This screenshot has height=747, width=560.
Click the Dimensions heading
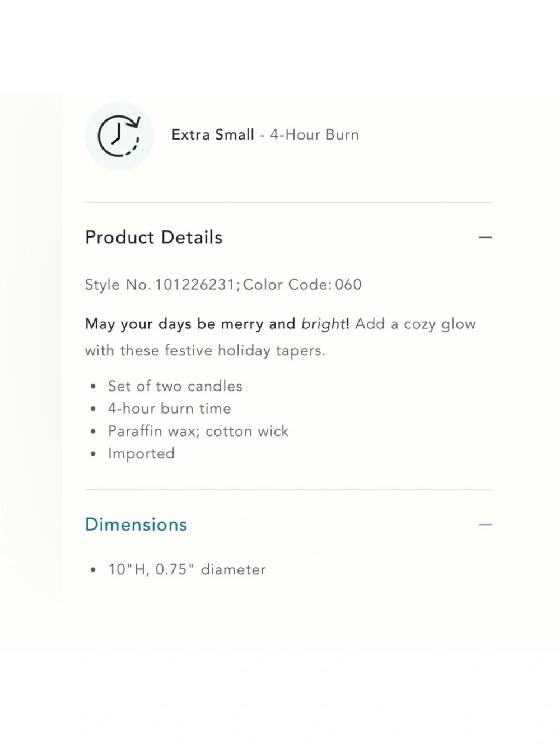136,525
